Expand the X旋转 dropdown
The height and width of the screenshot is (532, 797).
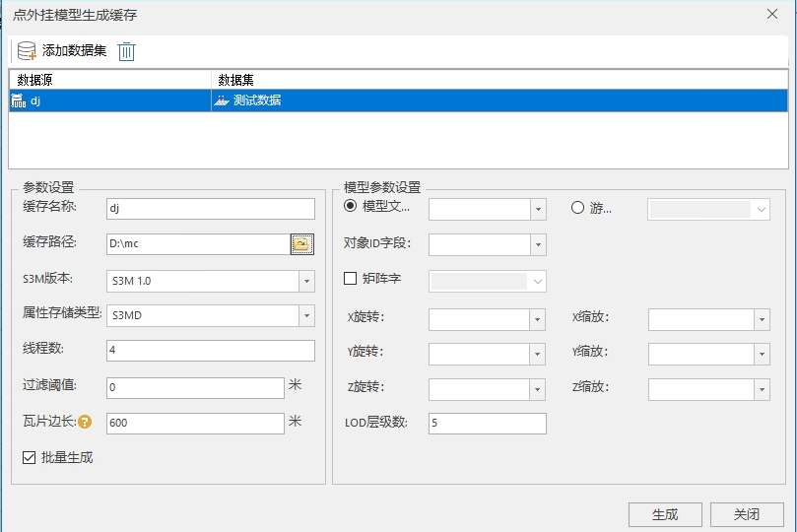pos(537,319)
